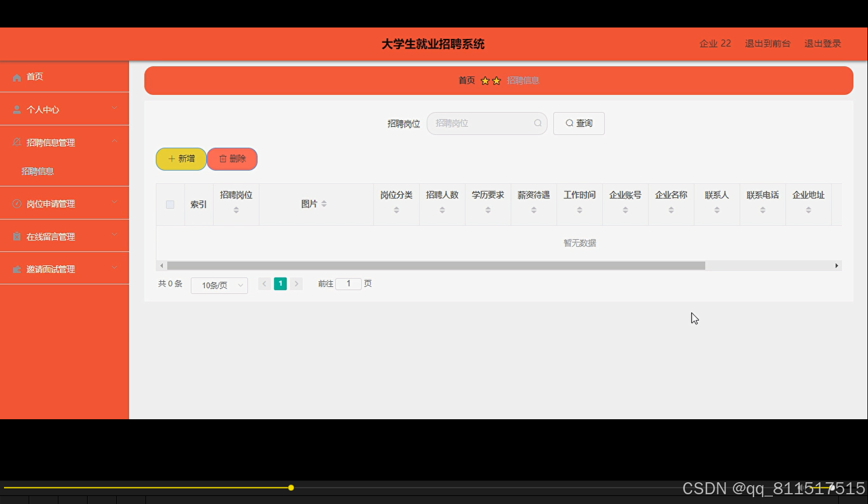Sort by the 学历要求 column arrows
The width and height of the screenshot is (868, 504).
point(488,210)
